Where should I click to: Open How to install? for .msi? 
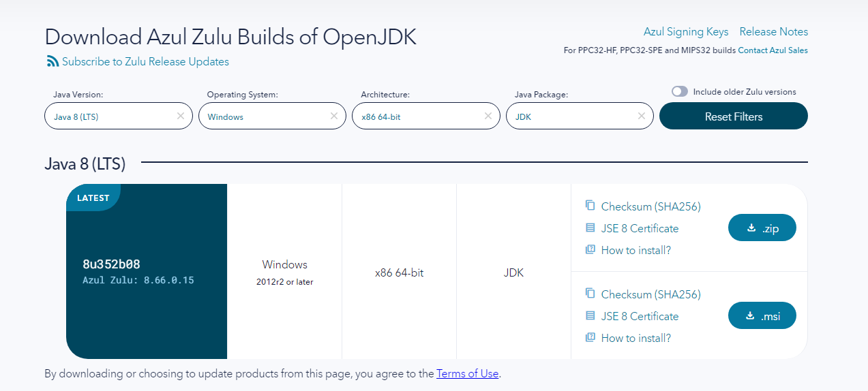[636, 338]
